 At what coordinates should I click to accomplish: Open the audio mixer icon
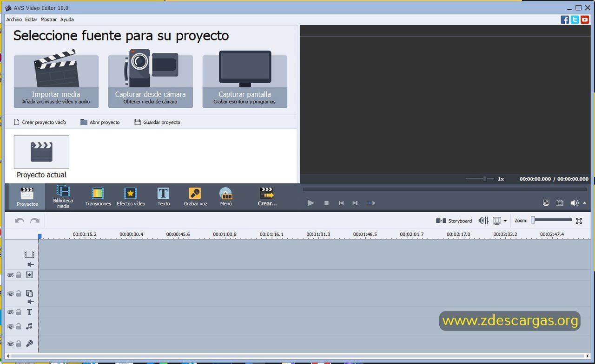coord(483,221)
